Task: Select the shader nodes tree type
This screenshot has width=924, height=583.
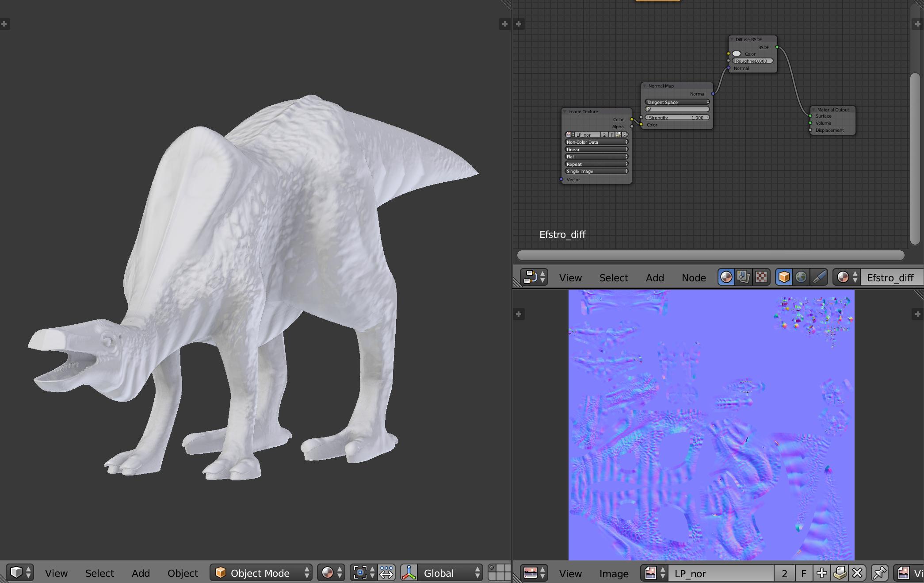Action: (x=726, y=277)
